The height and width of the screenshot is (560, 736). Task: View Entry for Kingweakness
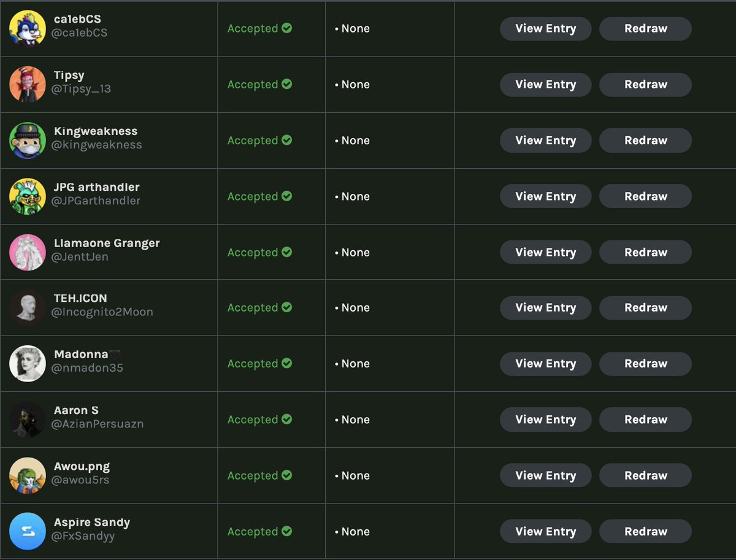(546, 140)
